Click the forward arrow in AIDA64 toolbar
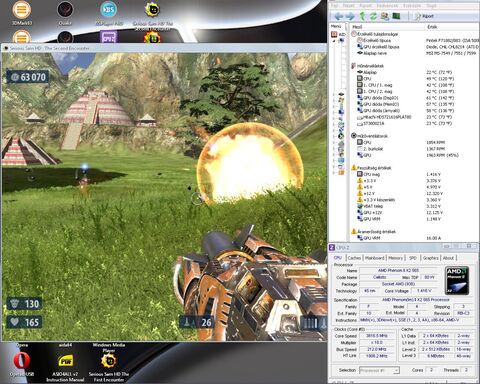The image size is (480, 384). coord(350,16)
